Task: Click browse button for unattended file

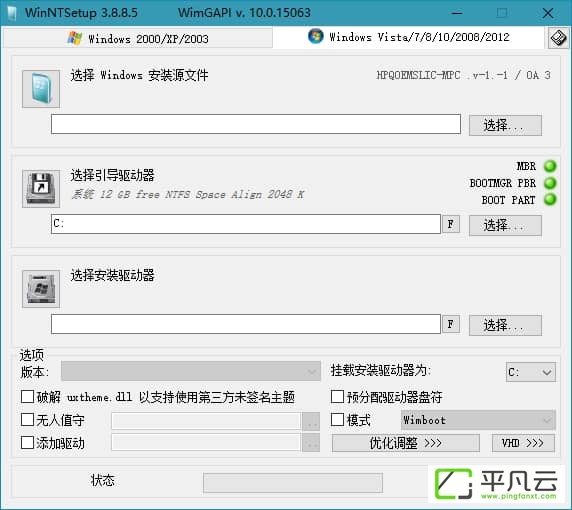Action: click(x=311, y=422)
